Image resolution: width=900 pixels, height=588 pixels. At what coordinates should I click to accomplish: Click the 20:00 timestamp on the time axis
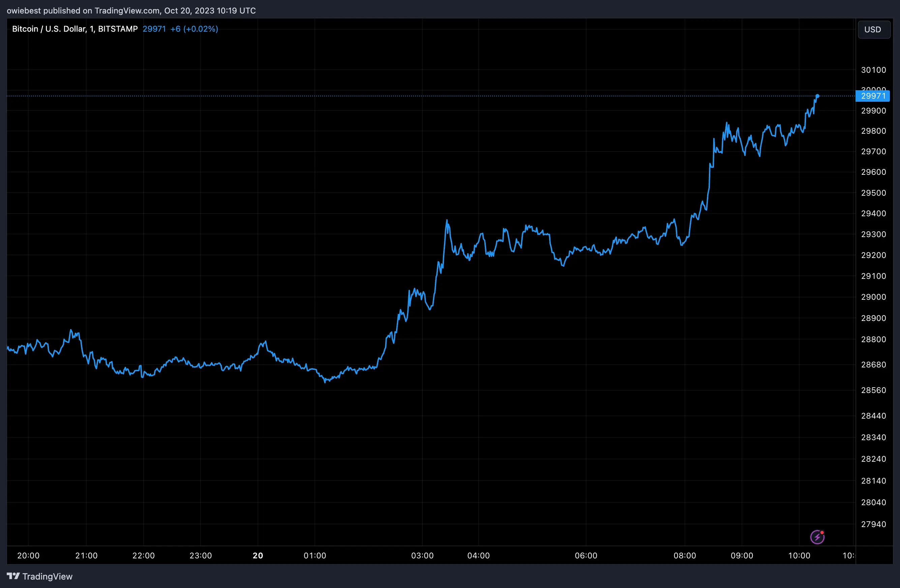click(x=28, y=555)
